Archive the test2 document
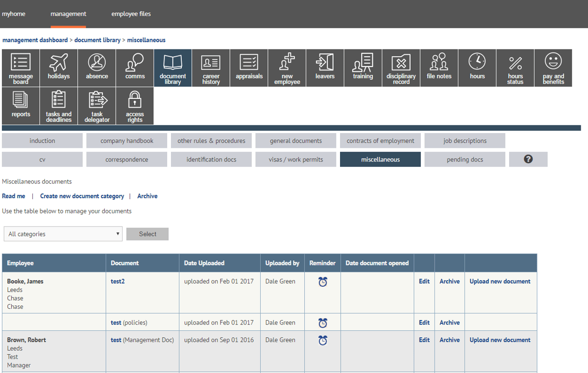Image resolution: width=588 pixels, height=373 pixels. coord(449,281)
